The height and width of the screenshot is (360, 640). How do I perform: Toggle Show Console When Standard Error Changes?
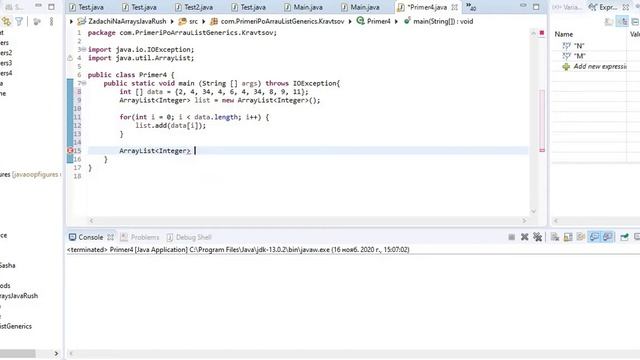607,237
